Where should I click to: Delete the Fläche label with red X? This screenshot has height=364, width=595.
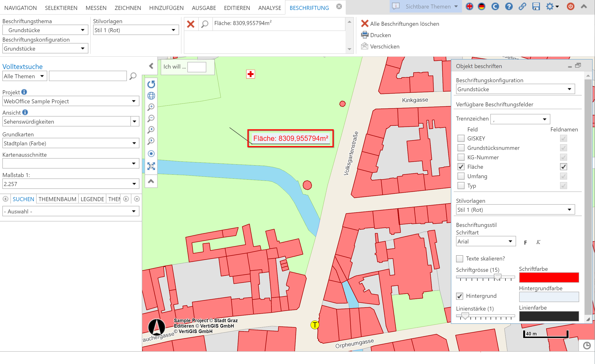[x=191, y=24]
